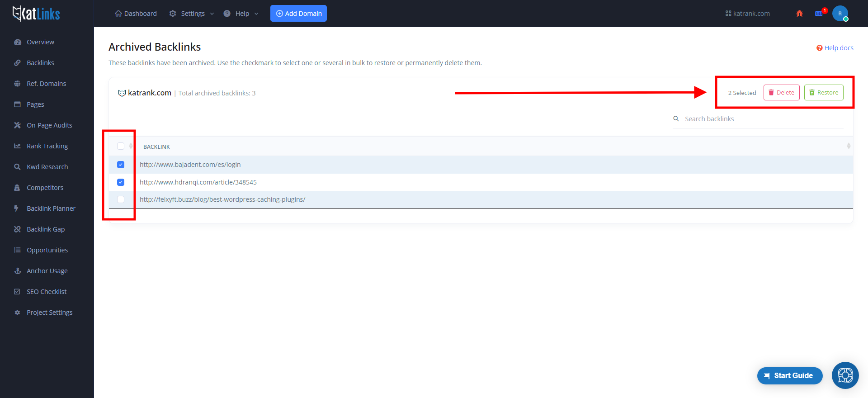
Task: Uncheck the hdranqi.com backlink checkbox
Action: point(121,182)
